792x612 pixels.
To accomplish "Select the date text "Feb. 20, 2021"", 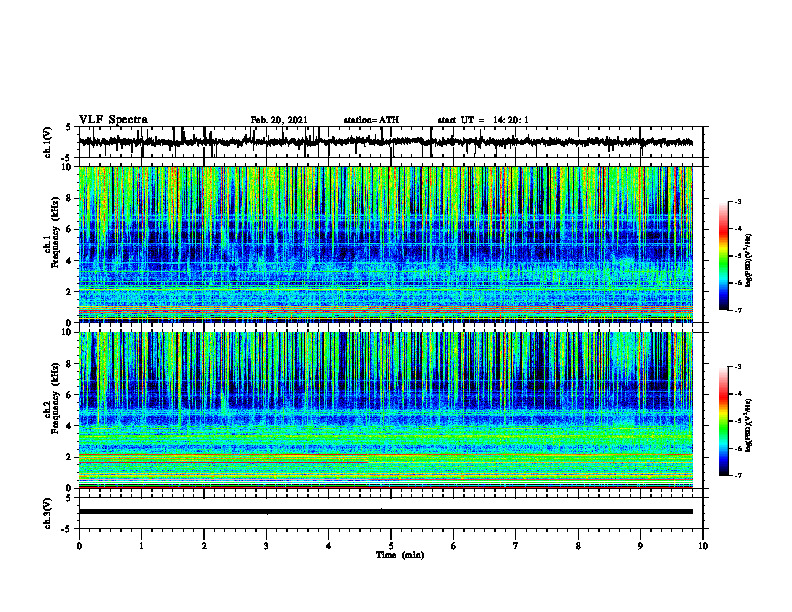I will (x=279, y=120).
